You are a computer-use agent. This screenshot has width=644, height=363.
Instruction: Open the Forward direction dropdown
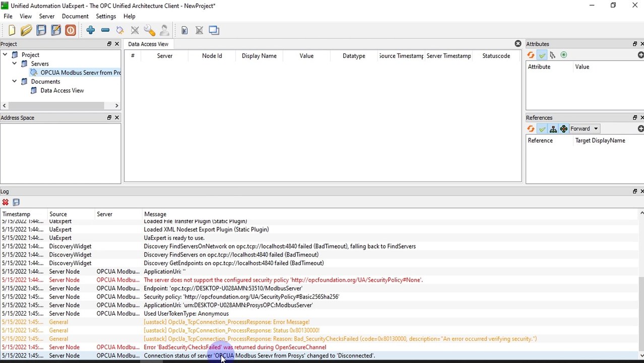click(x=585, y=129)
